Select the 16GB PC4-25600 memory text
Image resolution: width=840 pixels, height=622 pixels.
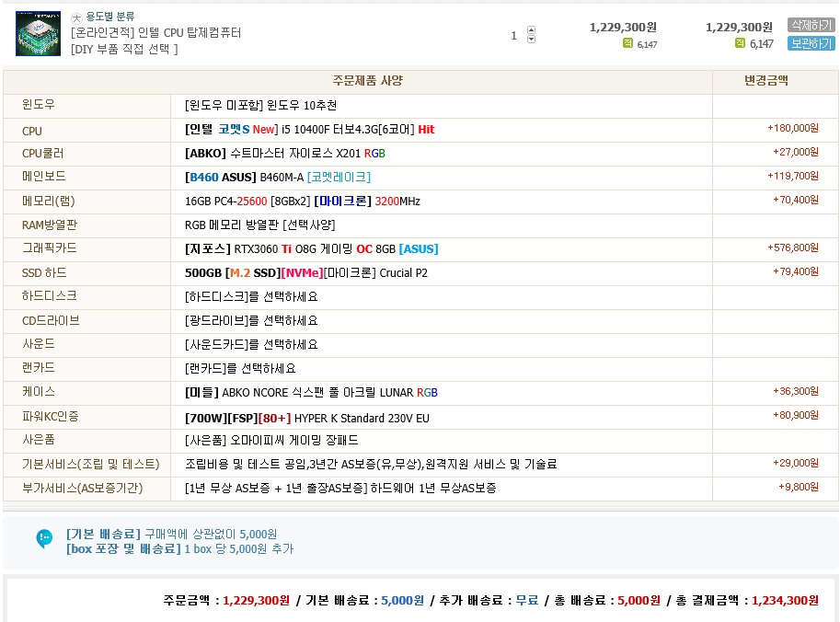pos(303,202)
